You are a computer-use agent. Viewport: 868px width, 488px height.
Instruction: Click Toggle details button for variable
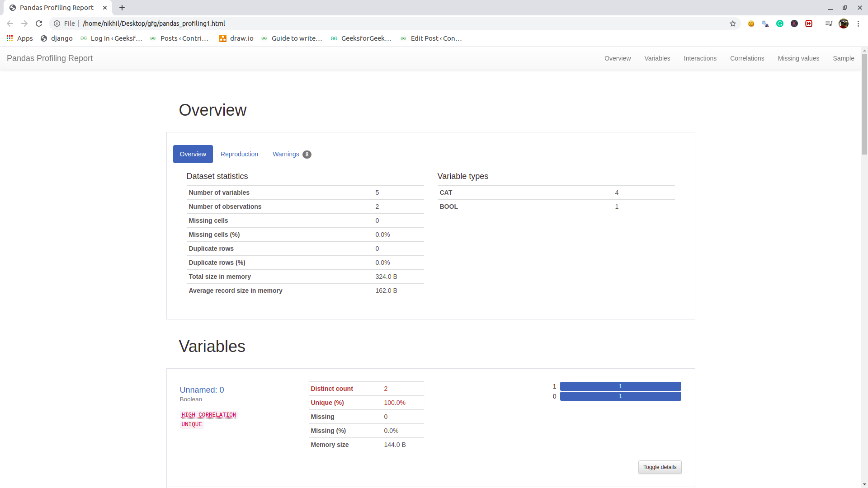660,467
